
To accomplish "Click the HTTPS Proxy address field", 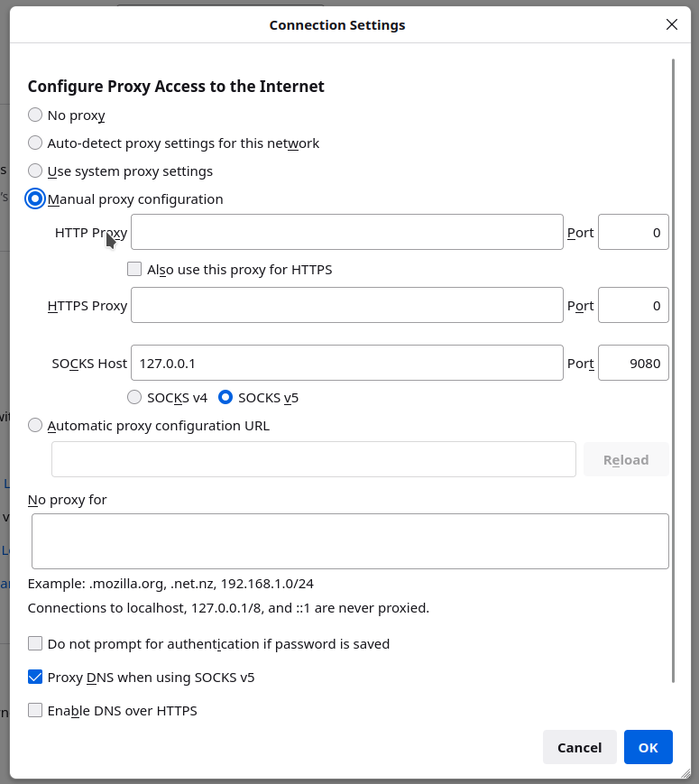I will point(346,305).
